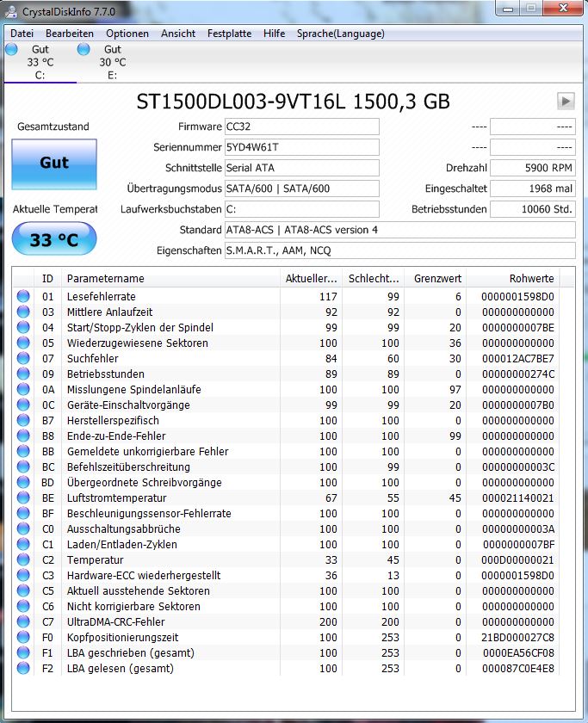
Task: Click the status orb for drive E:
Action: 84,50
